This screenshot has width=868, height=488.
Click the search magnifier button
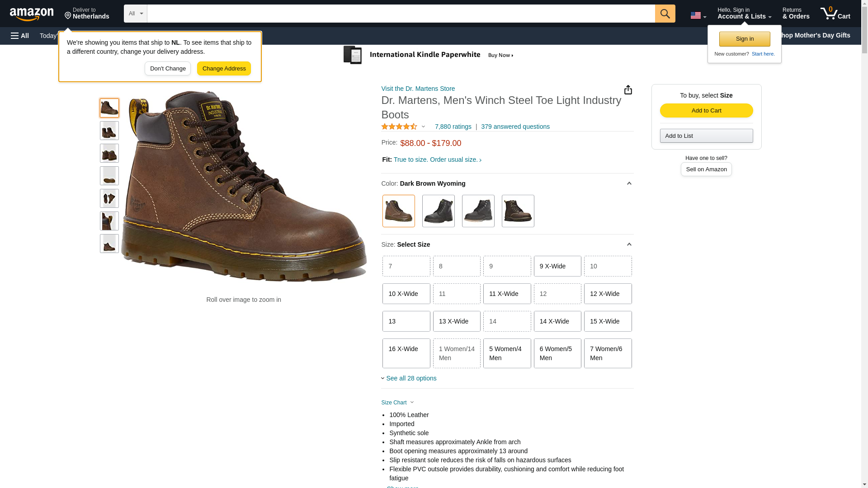(x=665, y=14)
